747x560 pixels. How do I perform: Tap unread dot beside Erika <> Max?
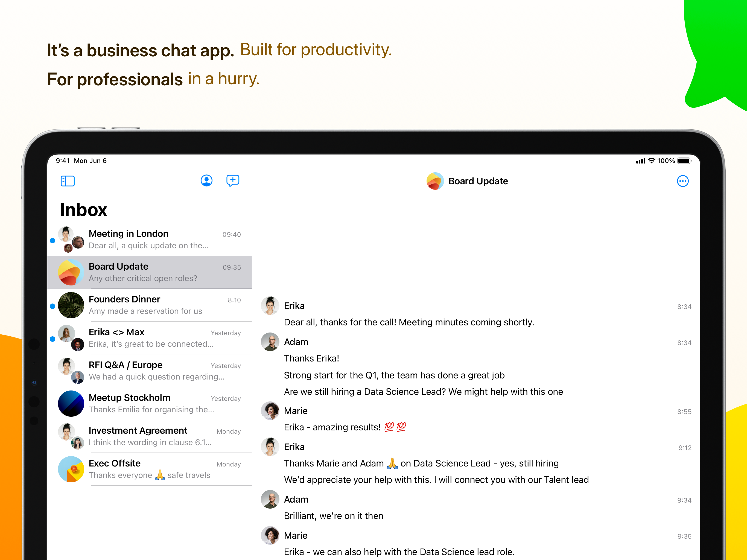point(52,339)
